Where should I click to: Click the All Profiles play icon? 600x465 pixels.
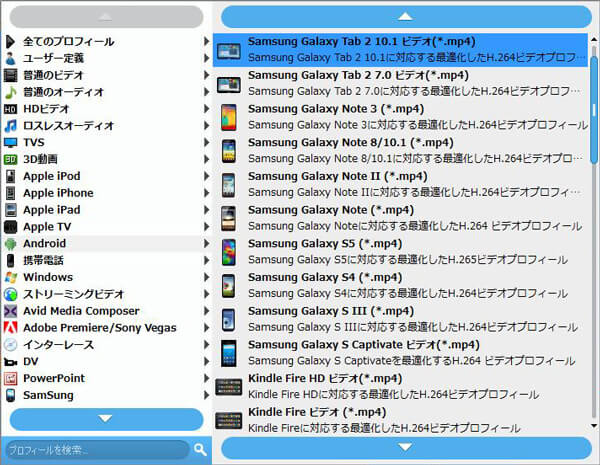click(x=10, y=41)
